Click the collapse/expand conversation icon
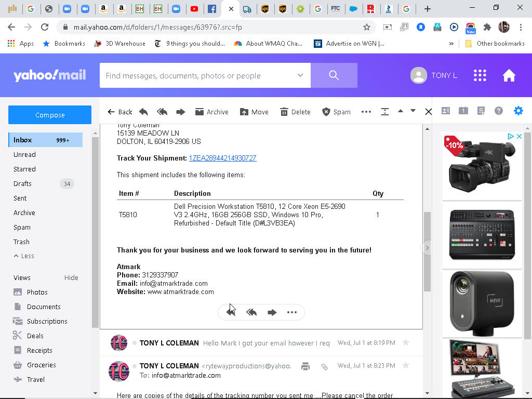The width and height of the screenshot is (532, 399). coord(385,112)
